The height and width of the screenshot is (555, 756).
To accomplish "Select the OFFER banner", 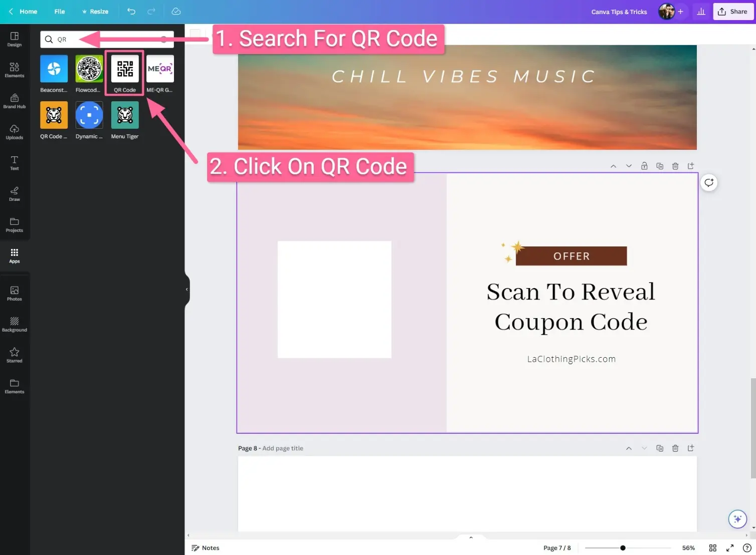I will pos(571,256).
